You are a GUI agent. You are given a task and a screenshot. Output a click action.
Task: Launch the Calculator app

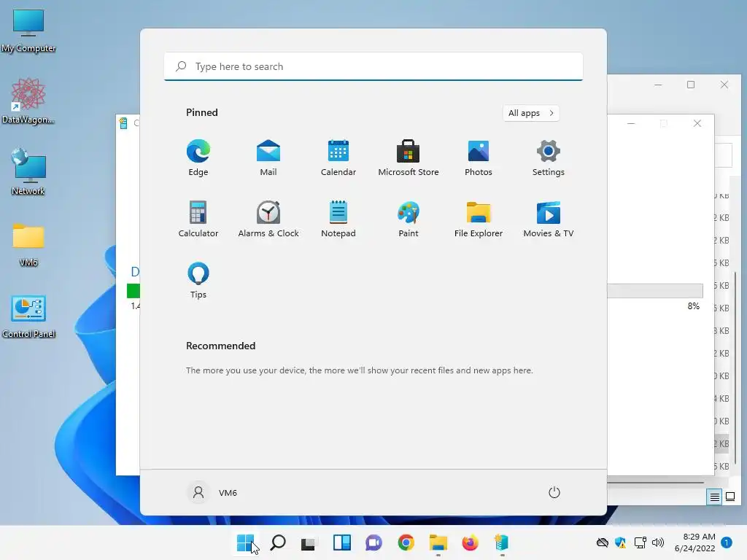(198, 219)
